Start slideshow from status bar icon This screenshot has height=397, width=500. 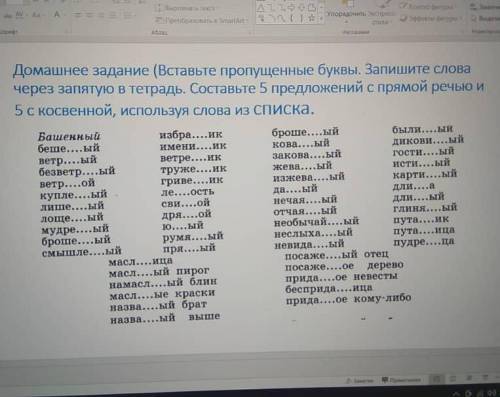coord(484,377)
